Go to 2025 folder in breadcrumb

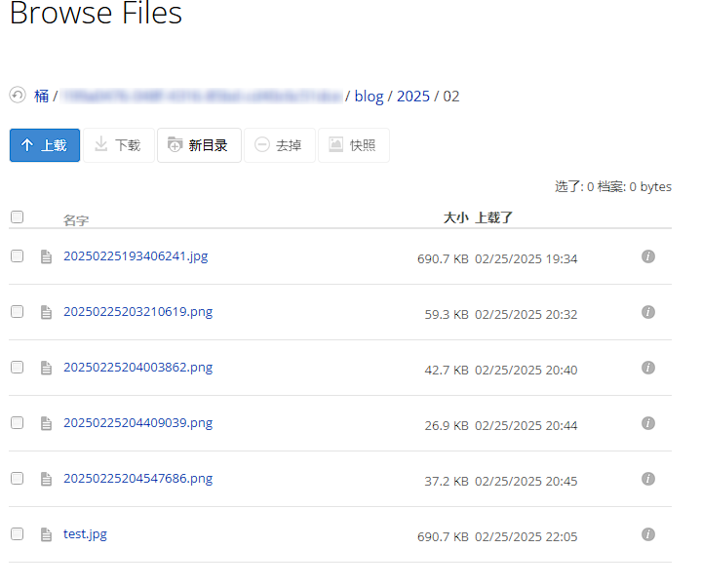tap(413, 97)
